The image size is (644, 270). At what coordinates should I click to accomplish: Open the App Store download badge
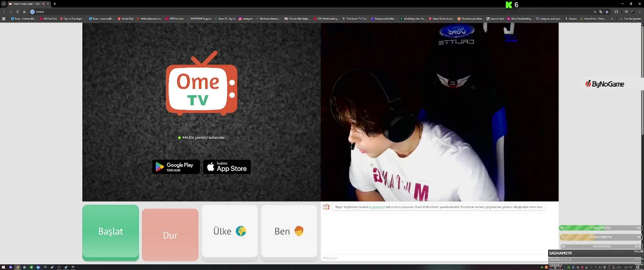click(x=227, y=167)
